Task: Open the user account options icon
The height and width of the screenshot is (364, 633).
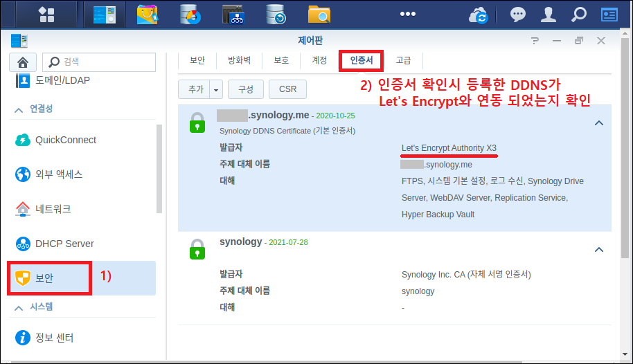Action: (x=549, y=15)
